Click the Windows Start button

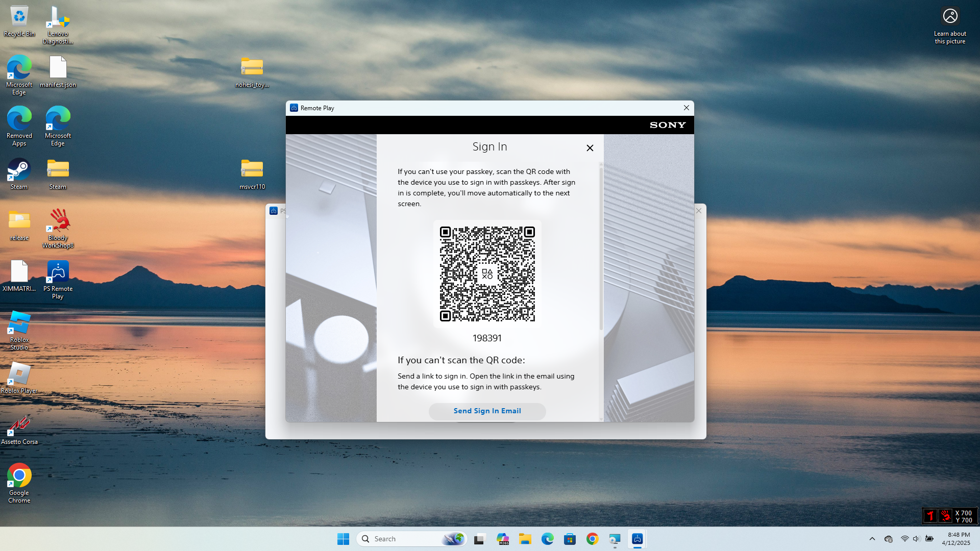(343, 539)
